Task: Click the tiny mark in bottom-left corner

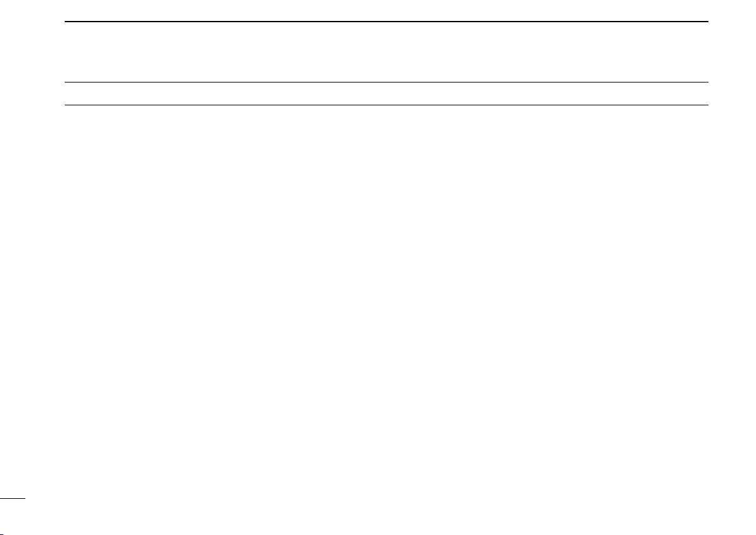Action: click(2, 534)
